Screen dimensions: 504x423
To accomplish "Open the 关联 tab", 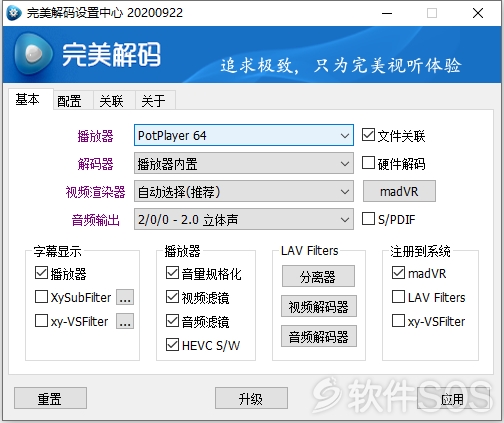I will click(112, 101).
